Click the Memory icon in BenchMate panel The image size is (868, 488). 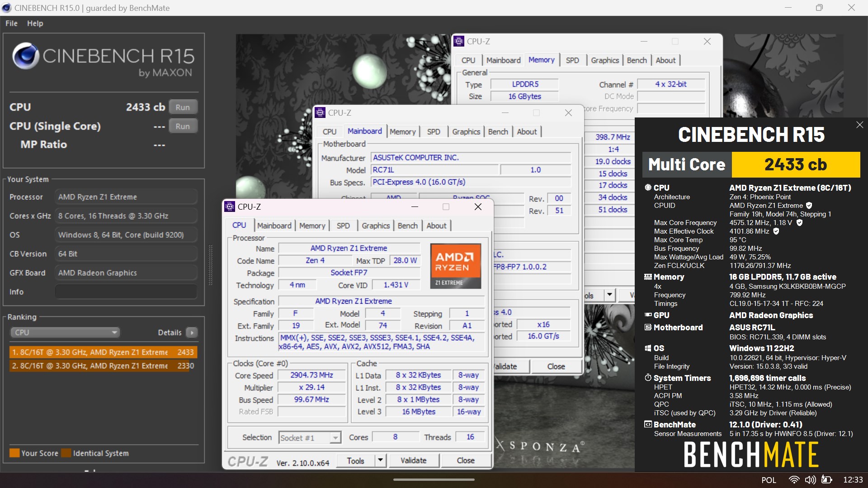[x=648, y=277]
